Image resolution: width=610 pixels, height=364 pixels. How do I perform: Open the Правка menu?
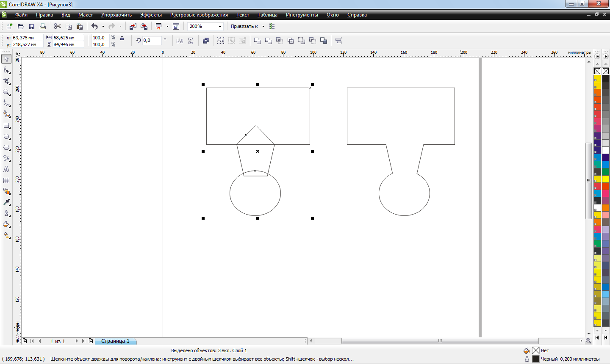click(x=44, y=15)
